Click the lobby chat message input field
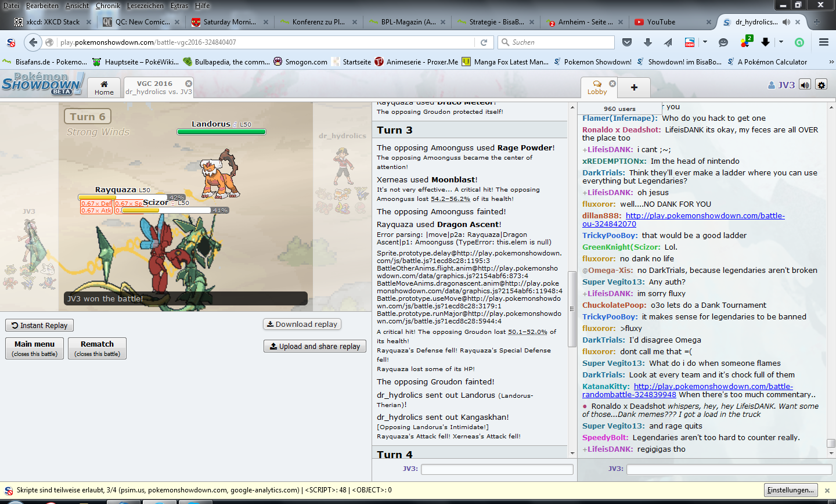836x504 pixels. point(729,469)
